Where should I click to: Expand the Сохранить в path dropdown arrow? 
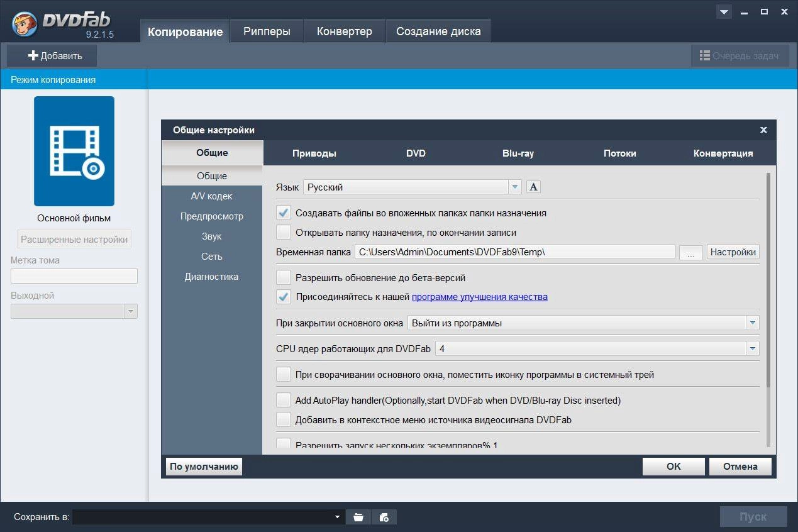[x=338, y=517]
